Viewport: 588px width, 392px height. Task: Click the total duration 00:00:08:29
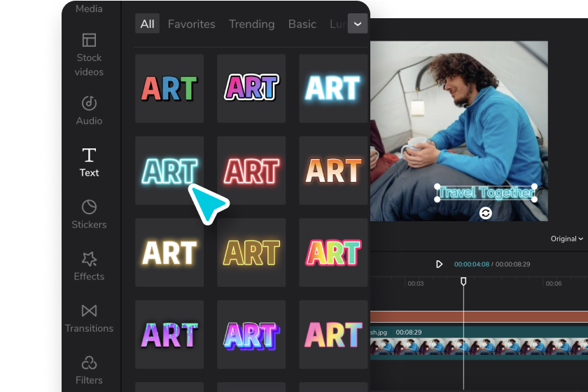coord(512,264)
